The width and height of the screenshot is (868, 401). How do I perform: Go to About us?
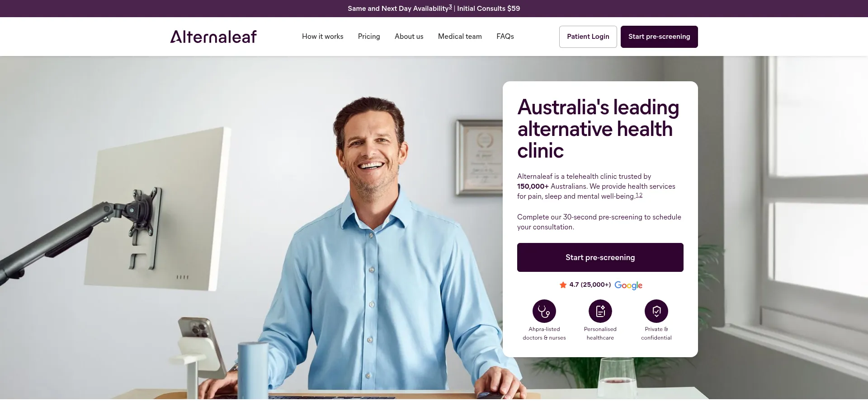(x=409, y=37)
